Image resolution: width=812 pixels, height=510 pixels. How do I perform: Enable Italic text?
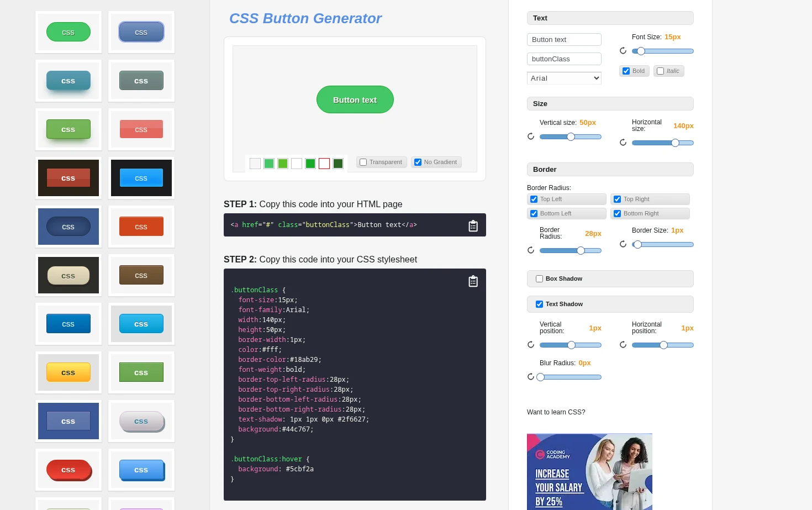(660, 71)
